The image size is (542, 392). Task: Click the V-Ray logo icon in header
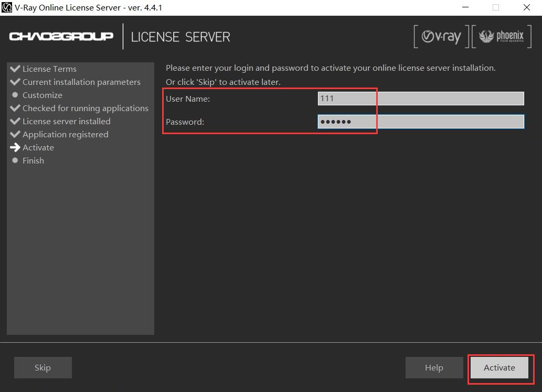(x=441, y=37)
